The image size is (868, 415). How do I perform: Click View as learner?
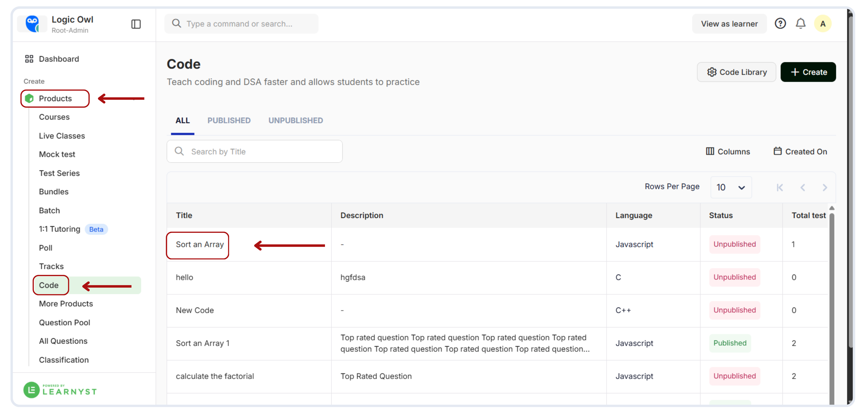pyautogui.click(x=729, y=24)
